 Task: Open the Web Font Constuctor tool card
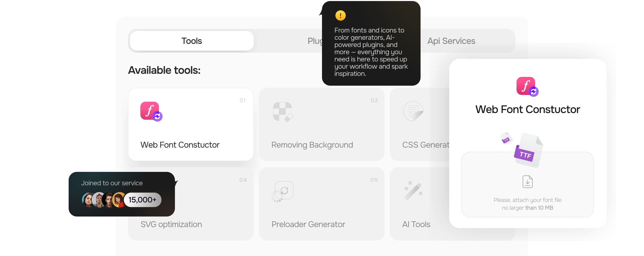[x=191, y=124]
